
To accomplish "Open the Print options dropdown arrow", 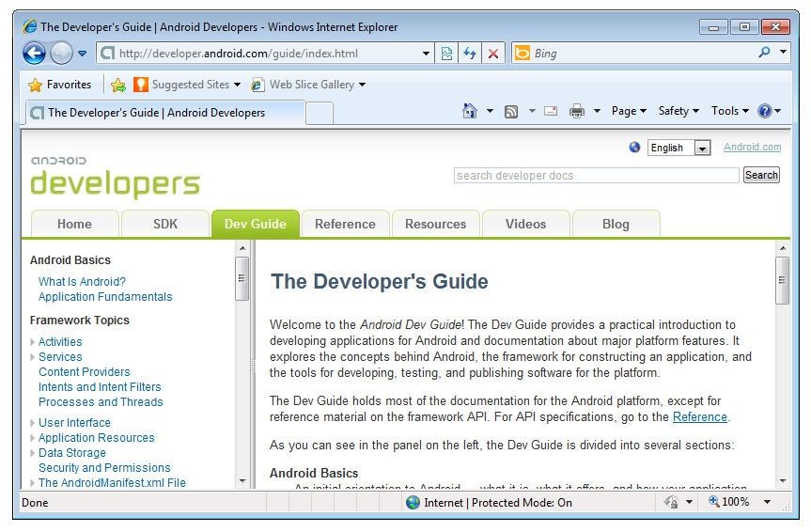I will pos(597,111).
